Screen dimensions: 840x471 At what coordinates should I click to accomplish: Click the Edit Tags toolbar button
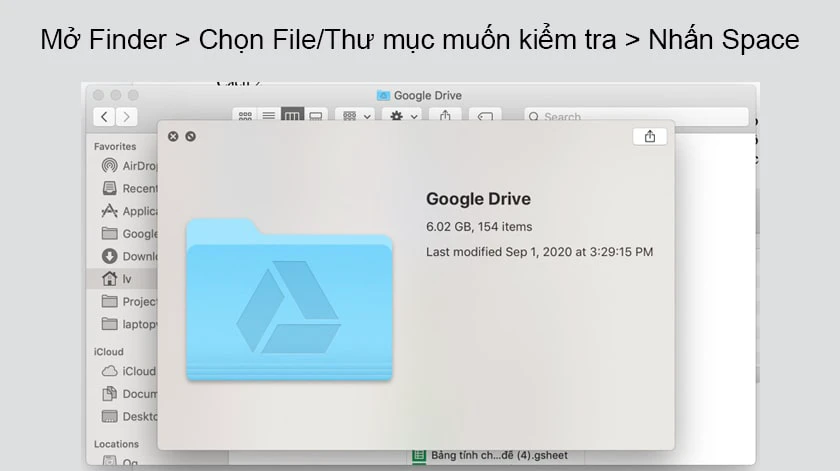click(485, 115)
